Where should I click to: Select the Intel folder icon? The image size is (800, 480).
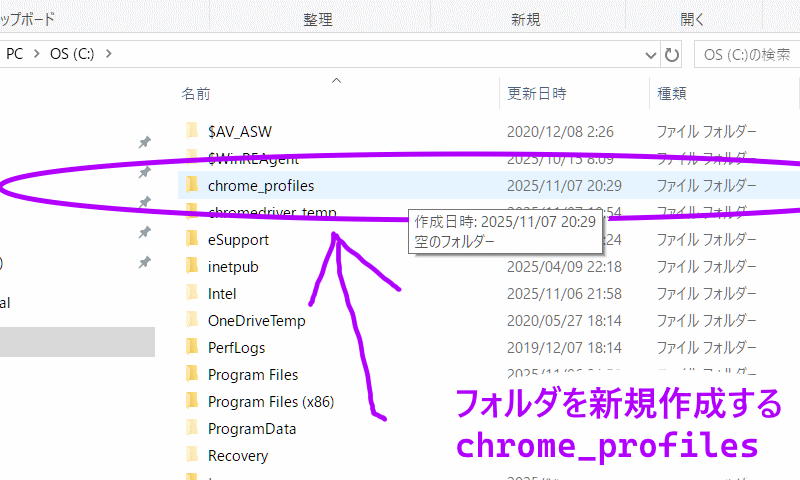point(193,294)
